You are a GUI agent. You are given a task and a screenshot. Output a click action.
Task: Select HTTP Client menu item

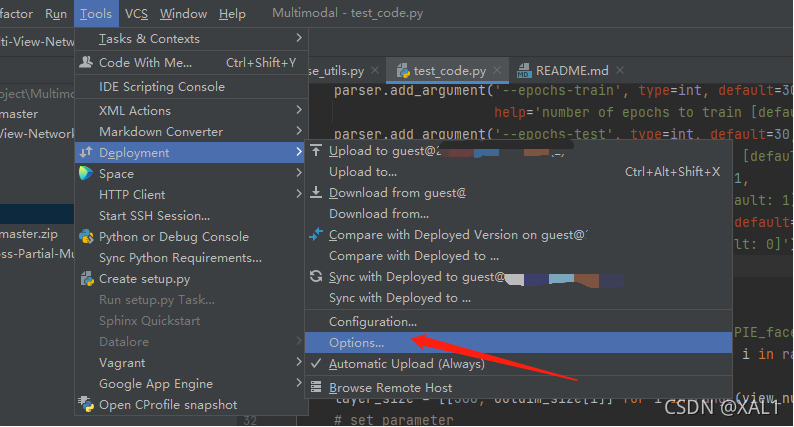191,195
